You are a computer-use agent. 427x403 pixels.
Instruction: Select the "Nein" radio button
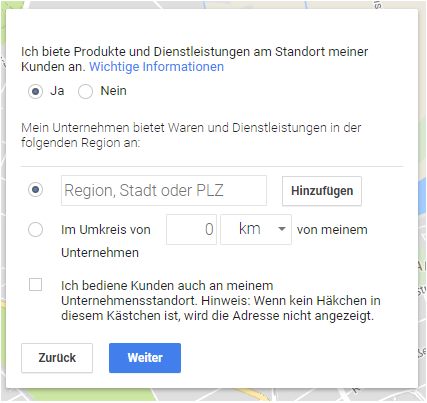tap(85, 91)
